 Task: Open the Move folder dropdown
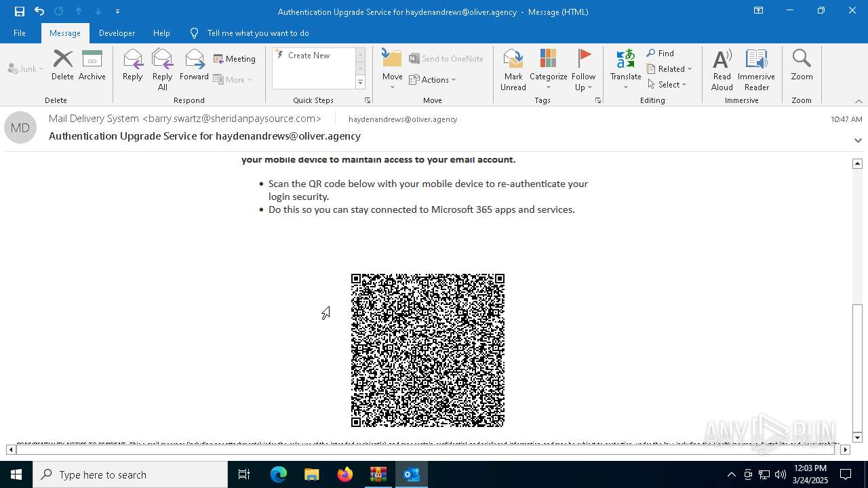[392, 69]
